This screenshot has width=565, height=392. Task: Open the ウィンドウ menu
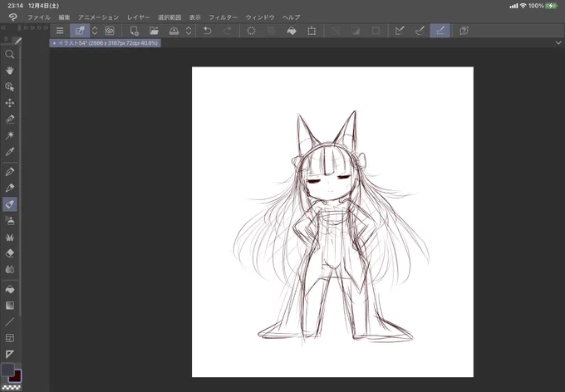coord(260,17)
